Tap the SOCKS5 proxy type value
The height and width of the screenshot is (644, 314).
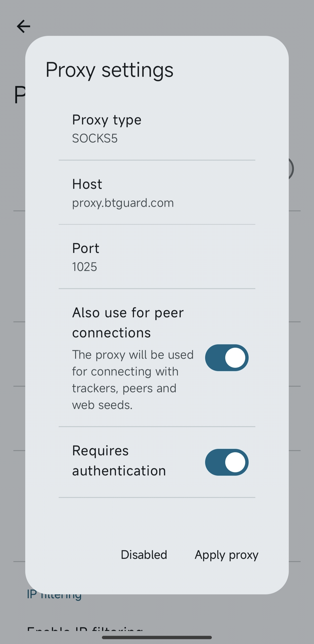click(x=95, y=139)
